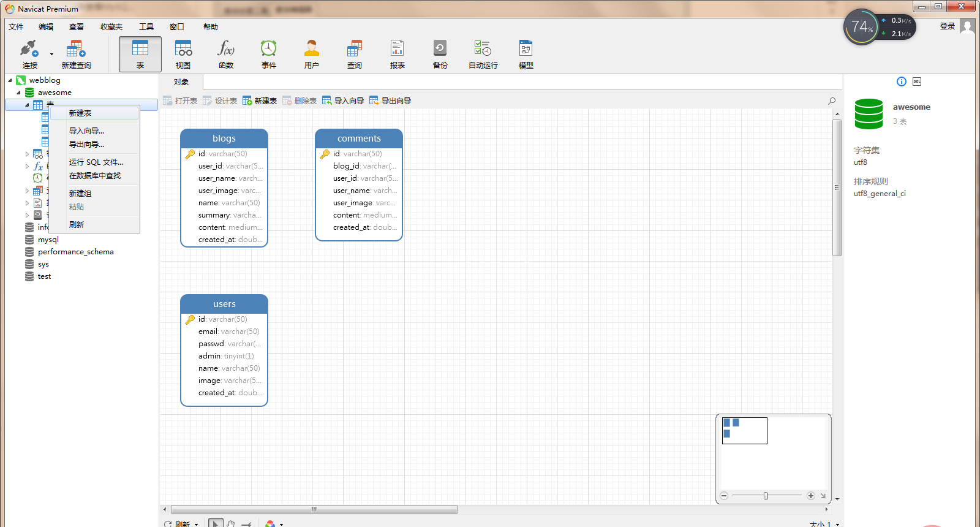Select the relation line tool at bottom
The image size is (980, 527).
(x=246, y=524)
